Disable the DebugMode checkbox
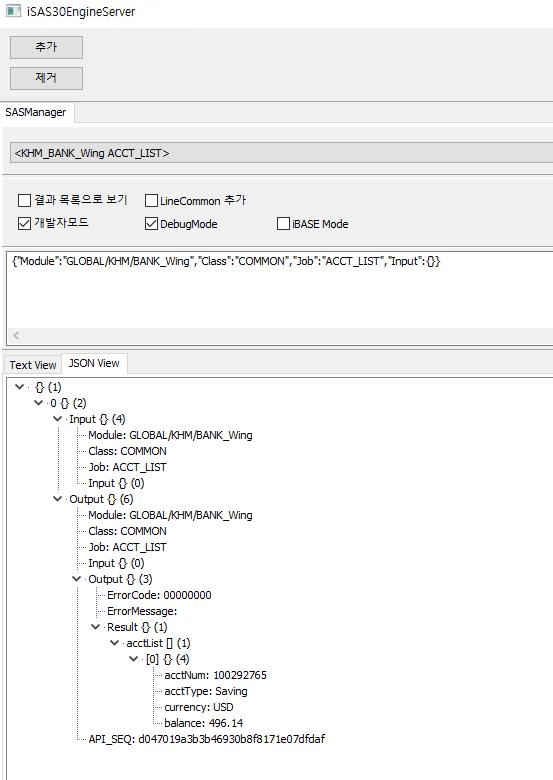The height and width of the screenshot is (780, 553). click(x=151, y=224)
